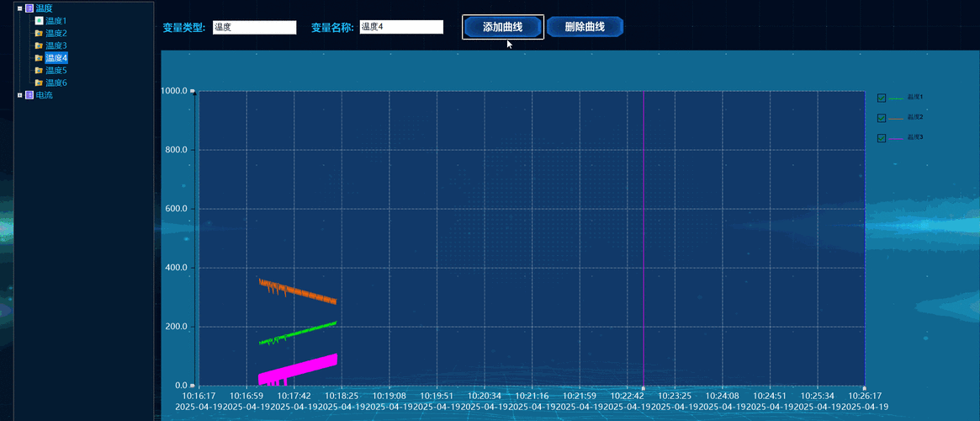Click the orange 温度2 legend line swatch

(896, 118)
